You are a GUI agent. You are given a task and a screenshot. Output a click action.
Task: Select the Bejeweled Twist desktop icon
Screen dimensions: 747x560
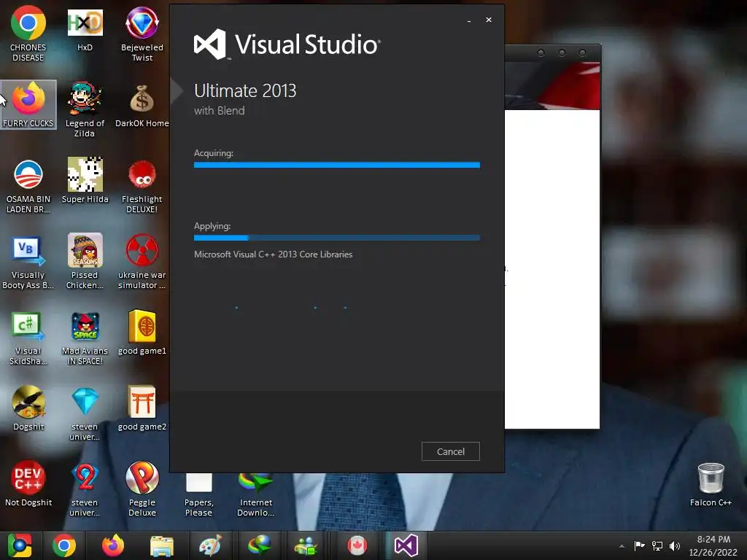142,34
